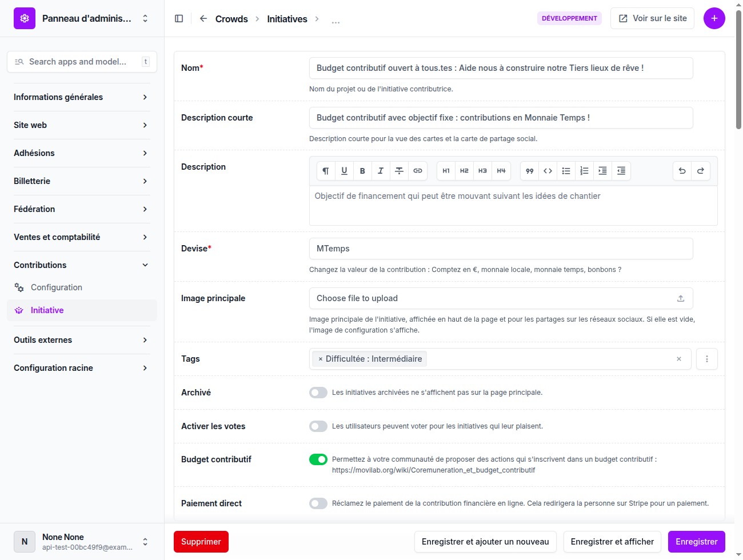
Task: Toggle the Archivé switch
Action: coord(318,393)
